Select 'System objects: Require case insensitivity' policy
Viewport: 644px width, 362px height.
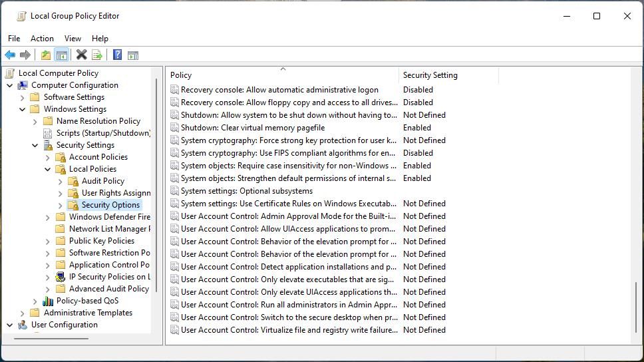click(x=289, y=166)
